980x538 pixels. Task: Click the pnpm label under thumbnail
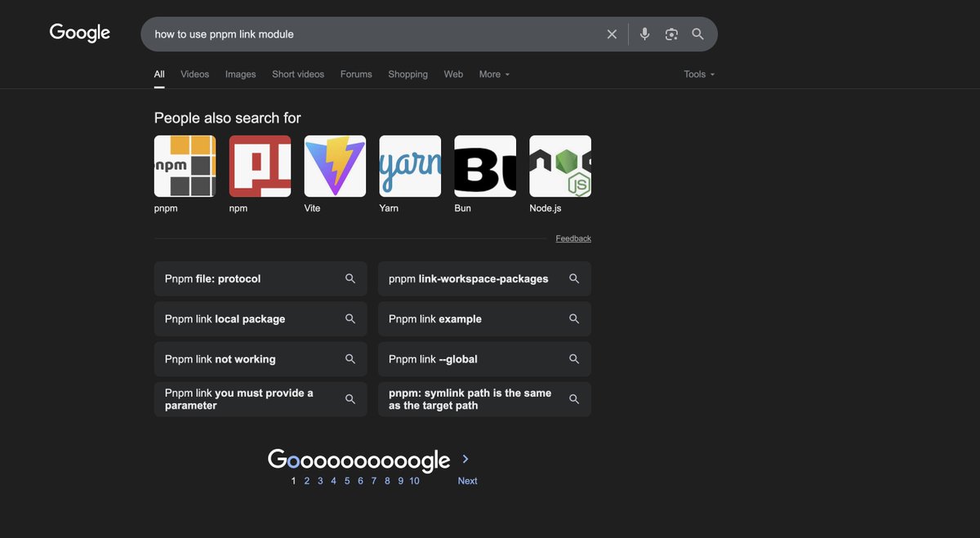[x=166, y=208]
